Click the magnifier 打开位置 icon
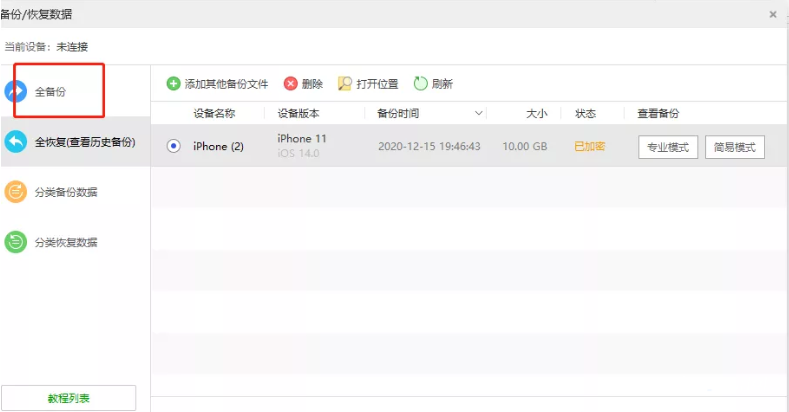The height and width of the screenshot is (412, 789). [x=345, y=84]
